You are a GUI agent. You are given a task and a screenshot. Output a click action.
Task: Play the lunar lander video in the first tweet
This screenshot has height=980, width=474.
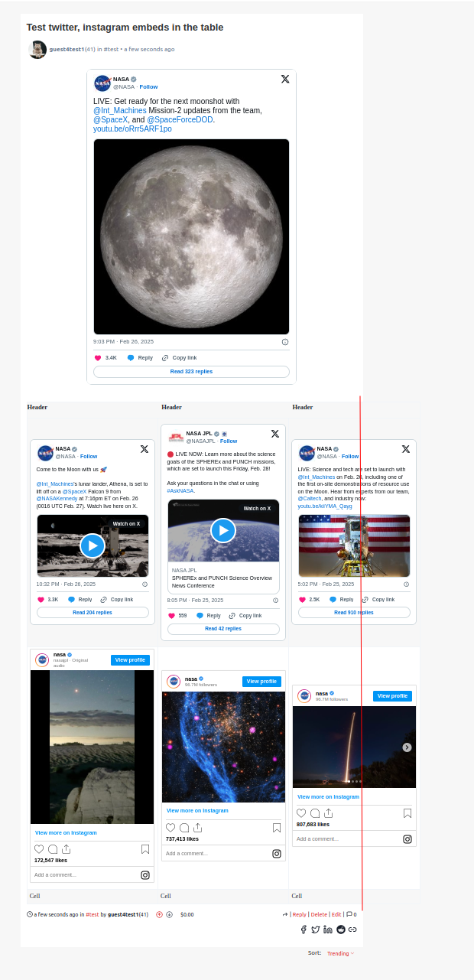click(93, 545)
